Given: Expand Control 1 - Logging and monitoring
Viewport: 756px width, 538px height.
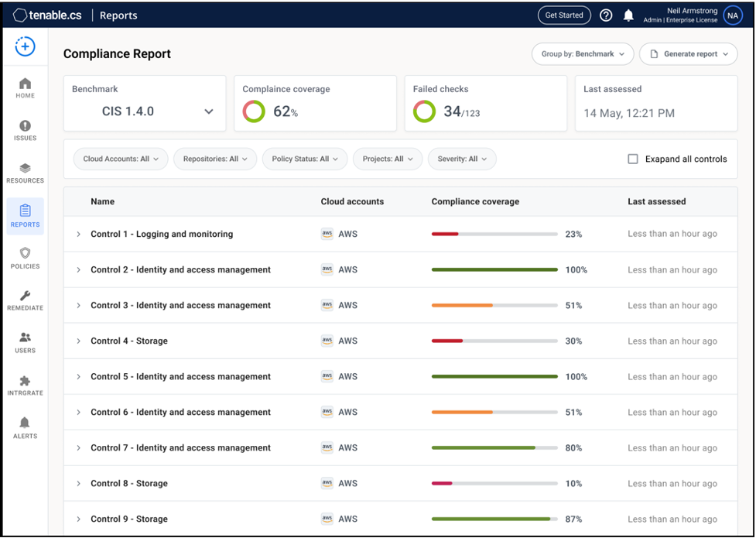Looking at the screenshot, I should pos(77,234).
